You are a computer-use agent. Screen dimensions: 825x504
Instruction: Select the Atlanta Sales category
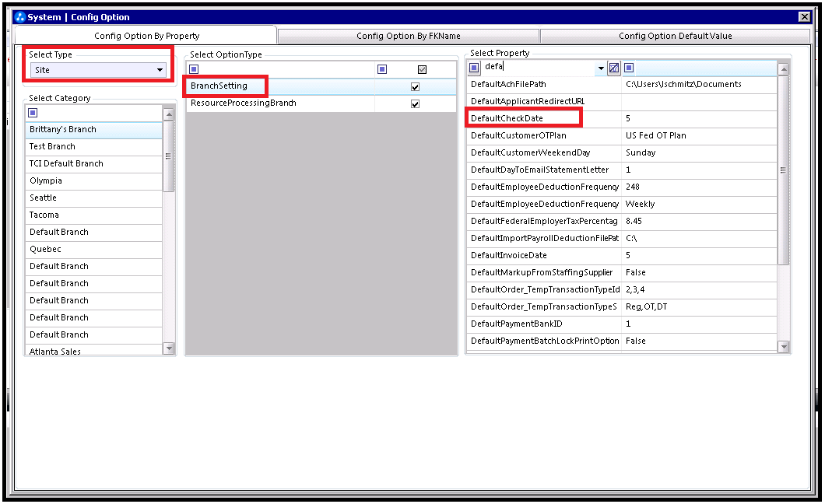[93, 351]
